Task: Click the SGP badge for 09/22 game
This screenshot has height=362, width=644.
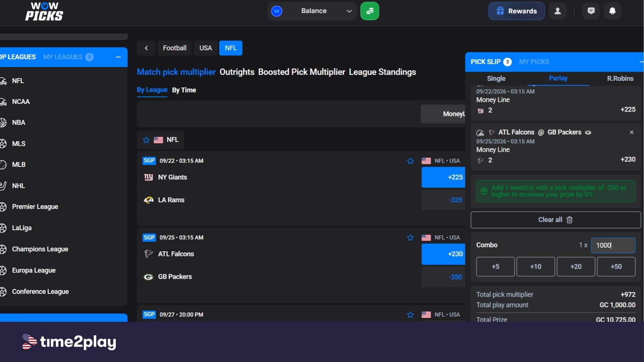Action: [x=149, y=161]
